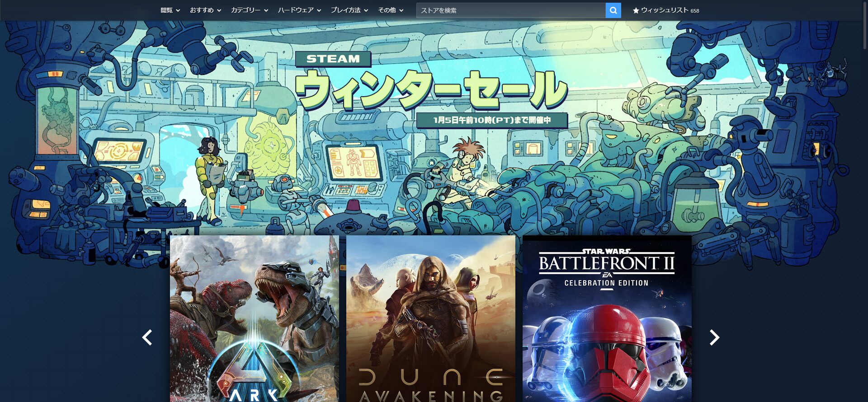Viewport: 868px width, 402px height.
Task: Open the その他 menu
Action: click(x=390, y=10)
